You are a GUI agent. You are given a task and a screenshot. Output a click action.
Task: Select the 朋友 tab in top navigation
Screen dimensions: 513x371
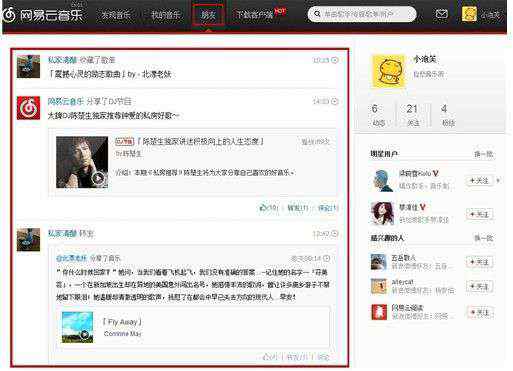pyautogui.click(x=208, y=15)
